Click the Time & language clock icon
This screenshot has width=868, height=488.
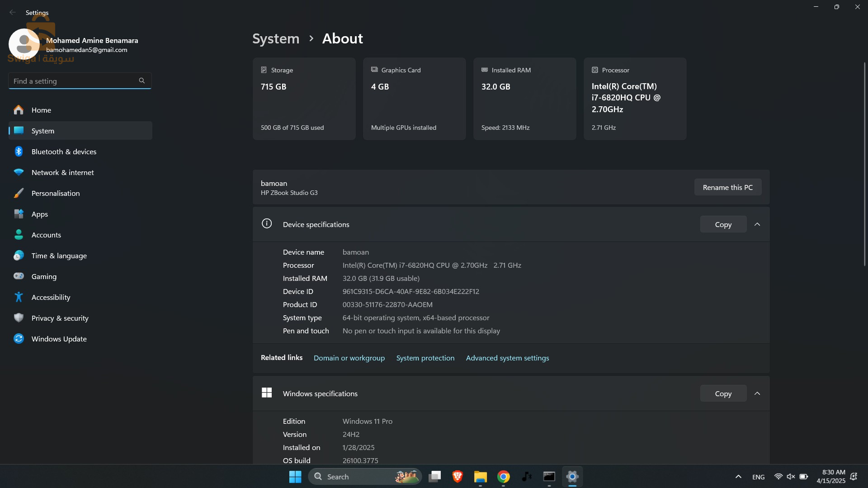pos(19,256)
